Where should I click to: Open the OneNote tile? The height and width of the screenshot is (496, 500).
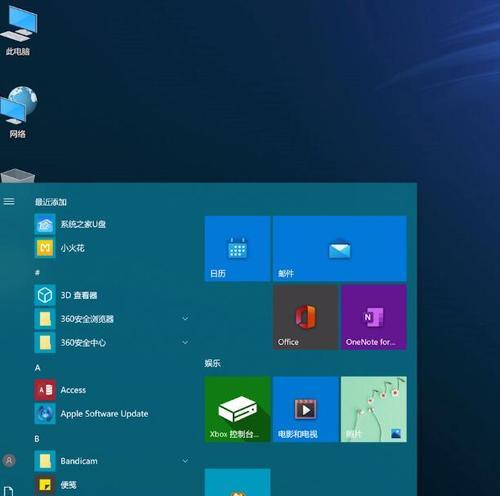coord(374,317)
